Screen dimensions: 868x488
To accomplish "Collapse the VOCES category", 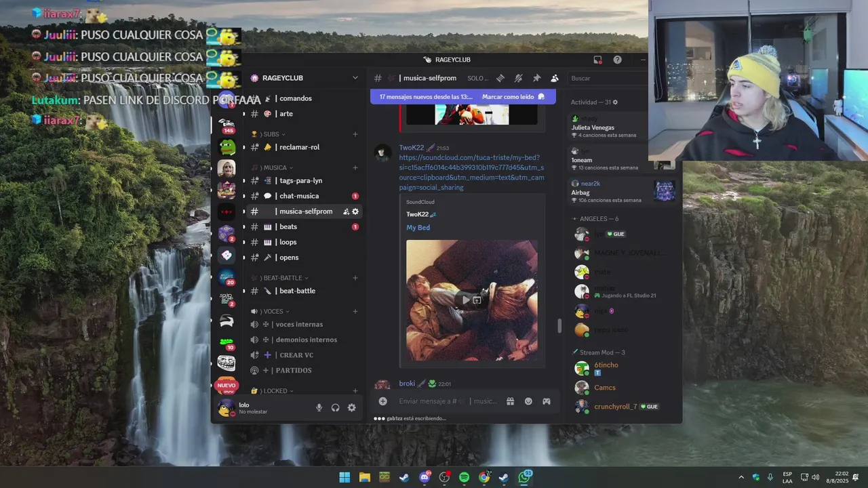I will (x=270, y=311).
